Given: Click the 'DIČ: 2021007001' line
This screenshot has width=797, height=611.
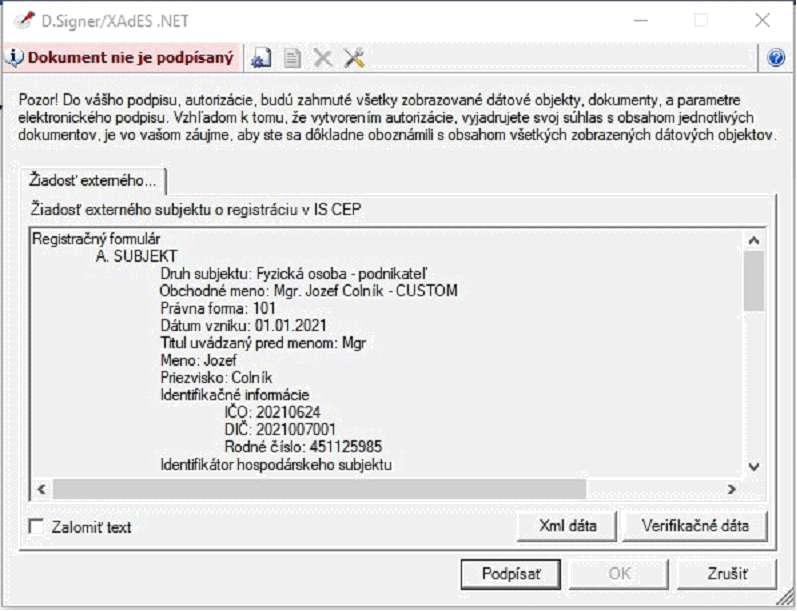Looking at the screenshot, I should coord(280,430).
